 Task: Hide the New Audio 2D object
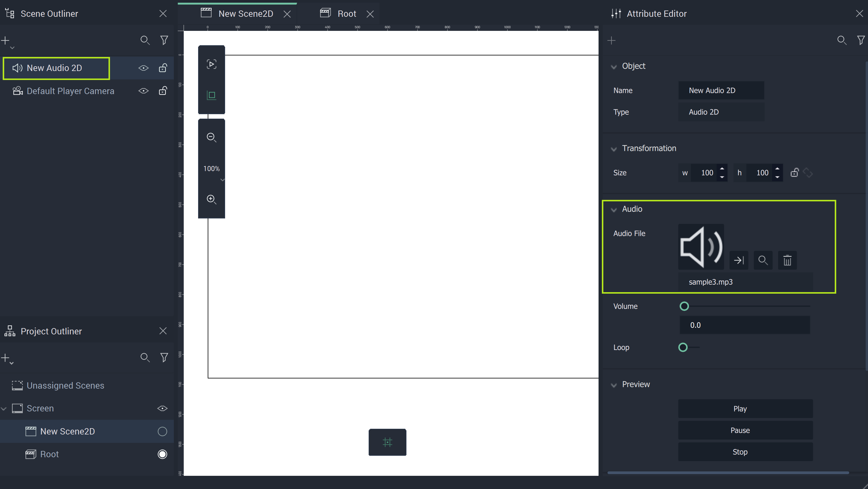point(144,68)
